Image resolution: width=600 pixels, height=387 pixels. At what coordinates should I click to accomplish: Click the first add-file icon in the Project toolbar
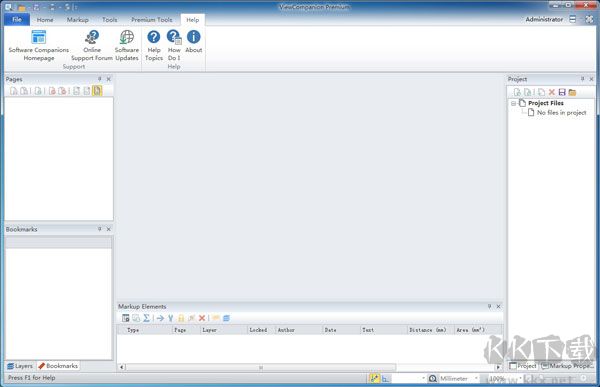click(x=517, y=92)
